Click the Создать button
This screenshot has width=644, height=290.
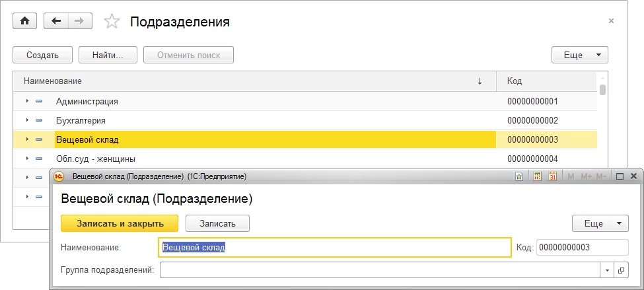tap(43, 55)
